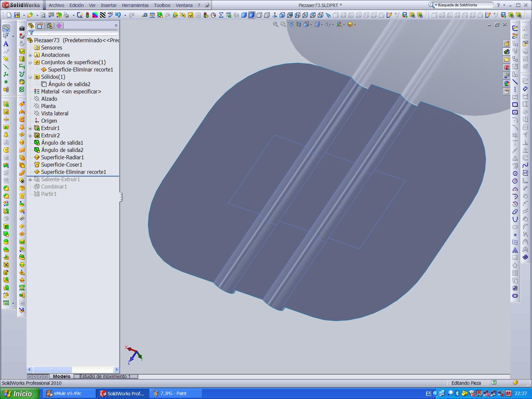The image size is (532, 399).
Task: Open the PropertyManager tab icon
Action: (x=40, y=26)
